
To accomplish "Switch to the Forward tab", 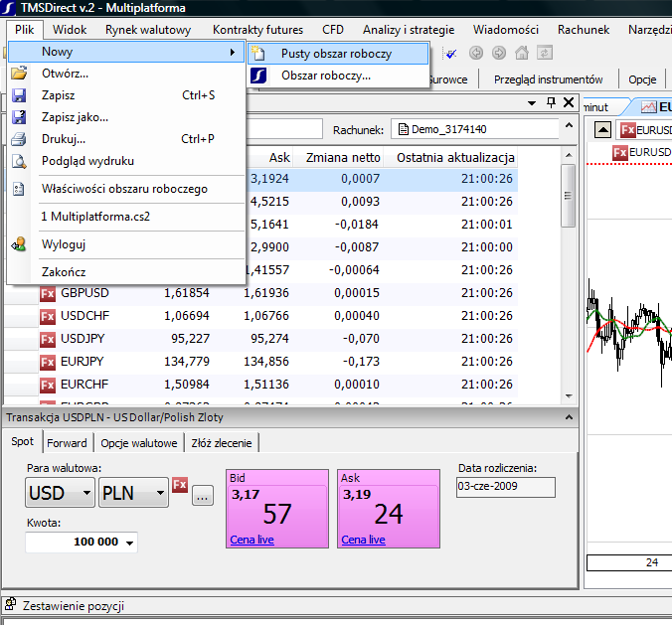I will (x=67, y=443).
